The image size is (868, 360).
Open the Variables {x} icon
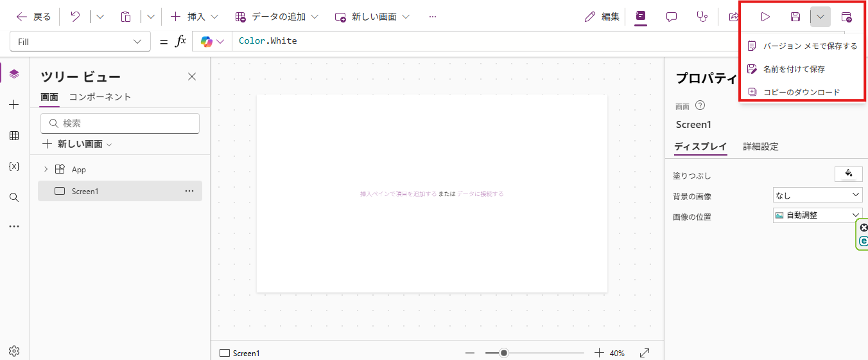click(x=14, y=166)
